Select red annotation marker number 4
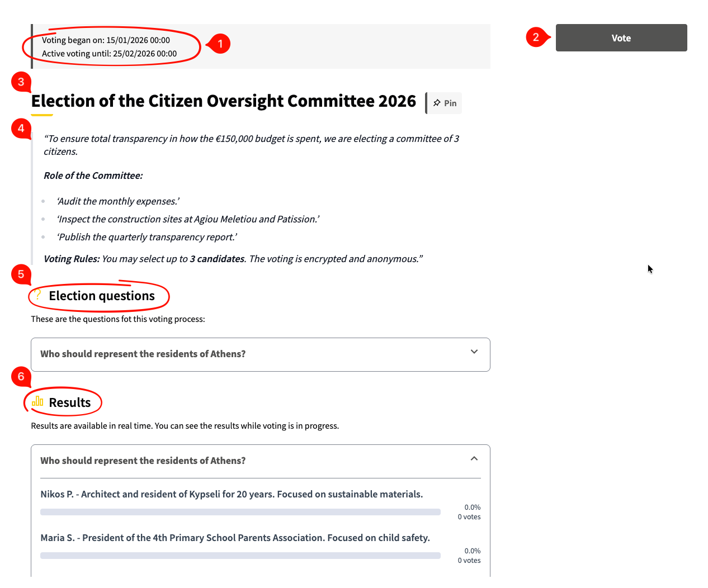Viewport: 708px width, 588px height. point(21,128)
